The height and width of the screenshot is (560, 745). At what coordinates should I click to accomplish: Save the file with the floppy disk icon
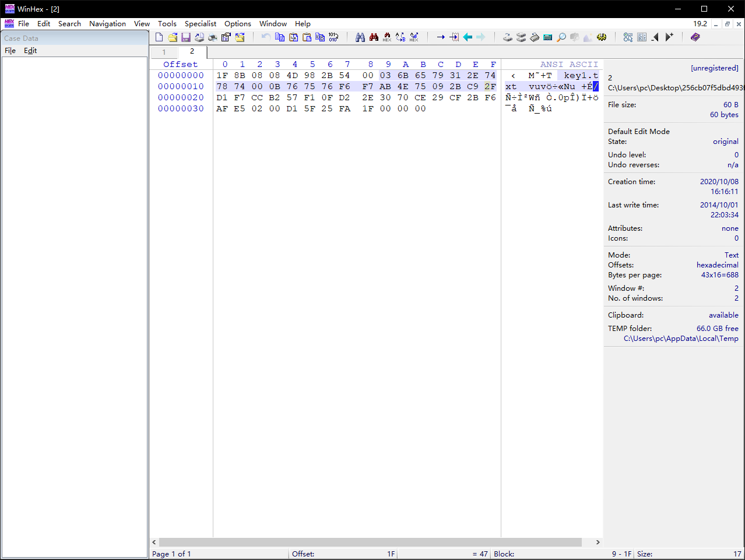[185, 37]
